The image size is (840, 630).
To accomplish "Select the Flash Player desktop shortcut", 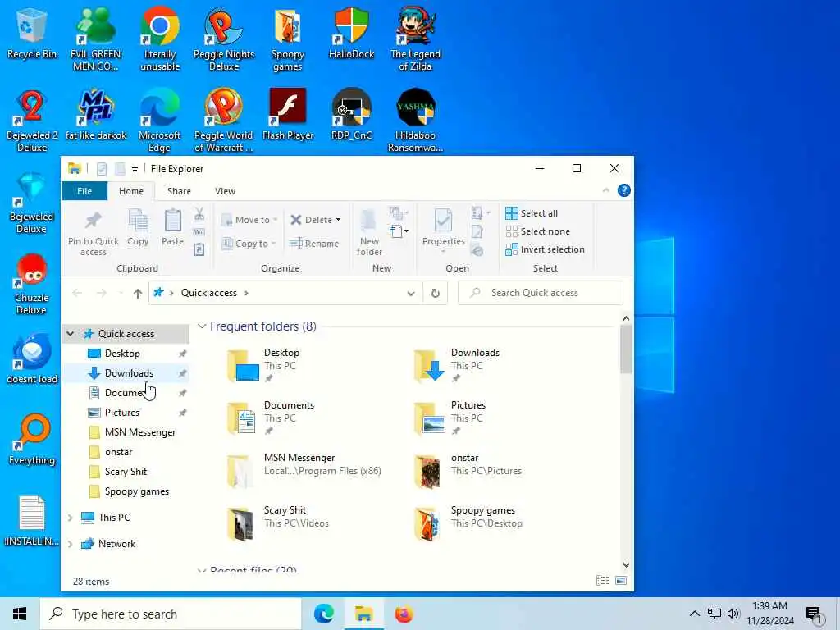I will [288, 115].
